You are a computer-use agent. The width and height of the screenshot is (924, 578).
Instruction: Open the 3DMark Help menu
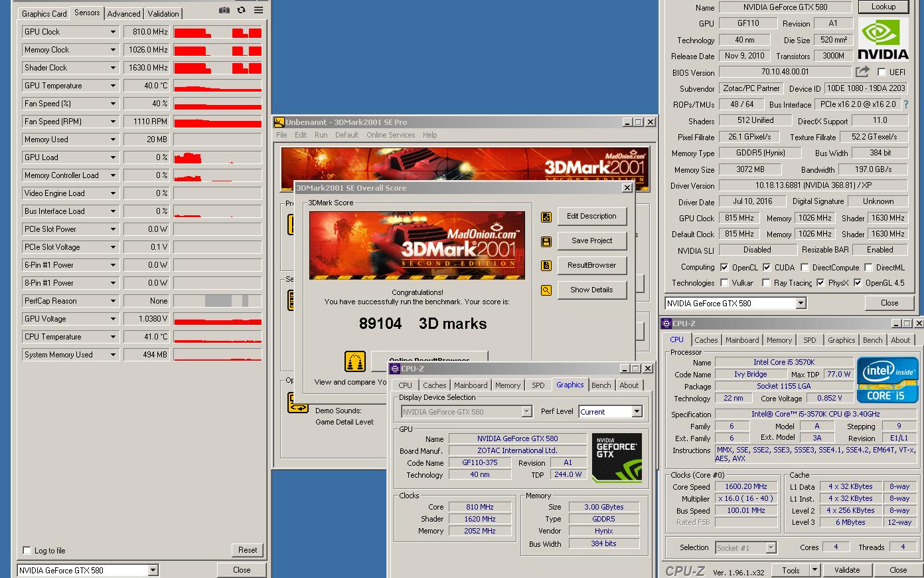tap(430, 135)
